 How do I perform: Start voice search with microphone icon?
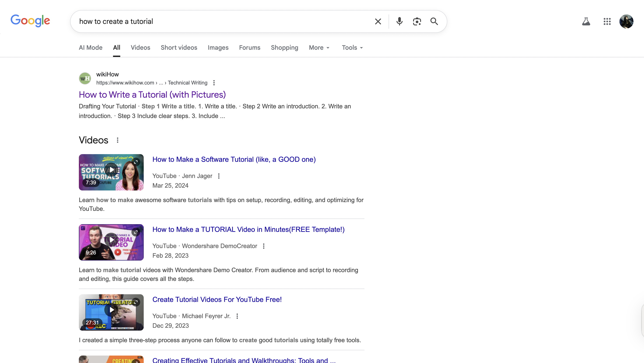(x=399, y=21)
